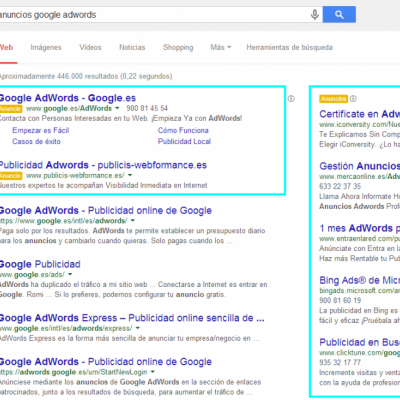Expand arrow beside adwords/express/ URL
This screenshot has width=400, height=400.
pyautogui.click(x=138, y=328)
